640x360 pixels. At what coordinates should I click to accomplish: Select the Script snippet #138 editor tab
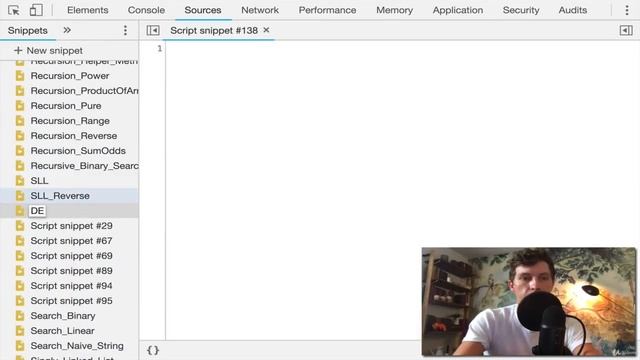(214, 31)
